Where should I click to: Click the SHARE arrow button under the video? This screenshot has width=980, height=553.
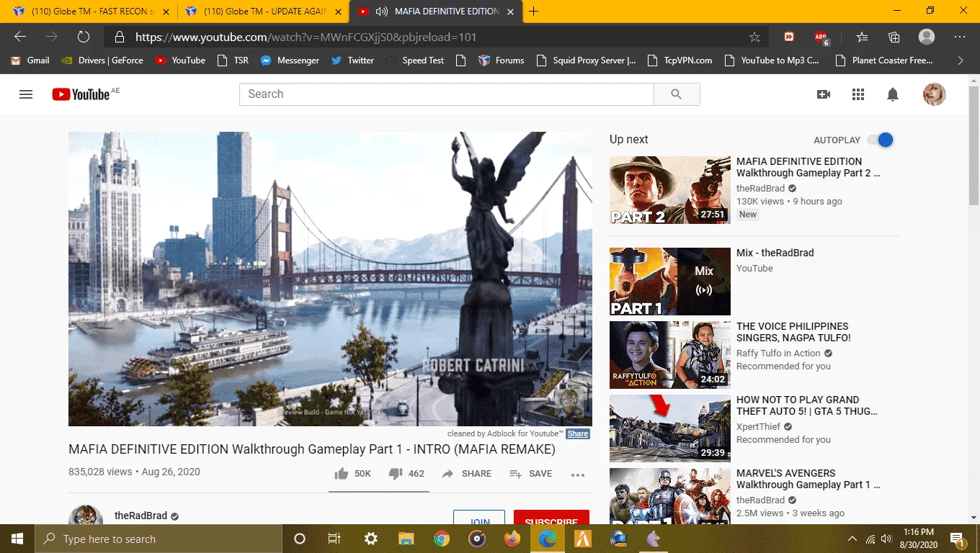click(466, 474)
